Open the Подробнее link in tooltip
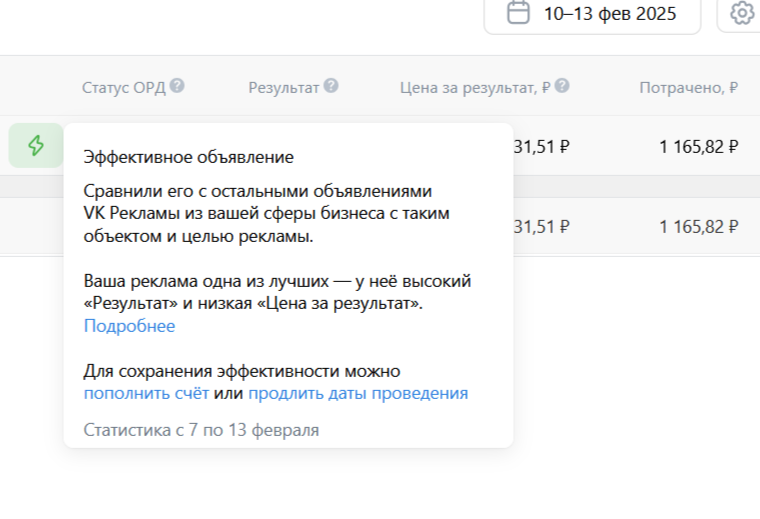 coord(129,326)
